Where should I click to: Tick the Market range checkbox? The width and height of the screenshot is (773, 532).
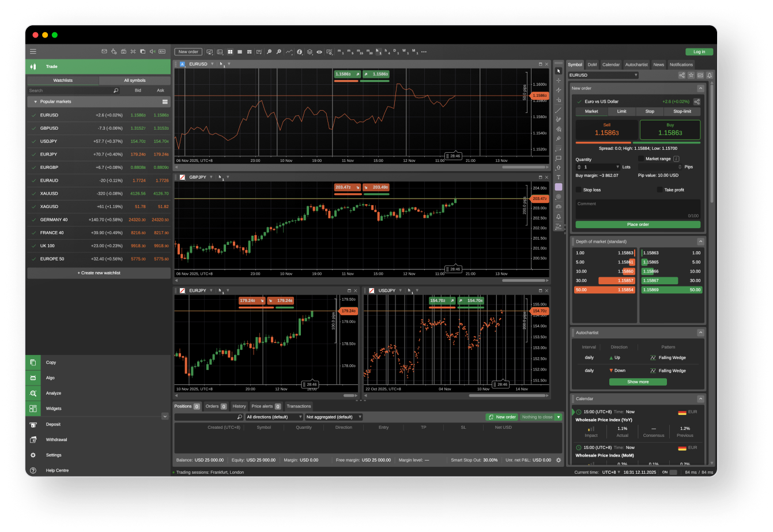[641, 159]
